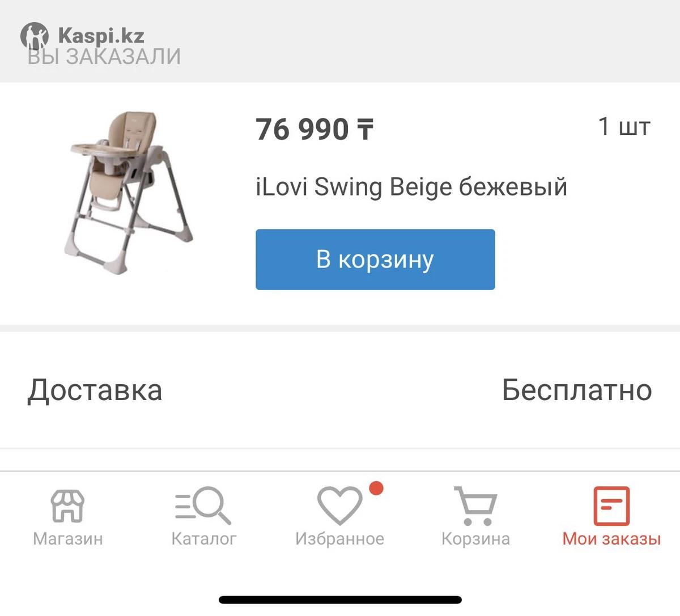Tap the Kaspi.kz logo icon

35,36
